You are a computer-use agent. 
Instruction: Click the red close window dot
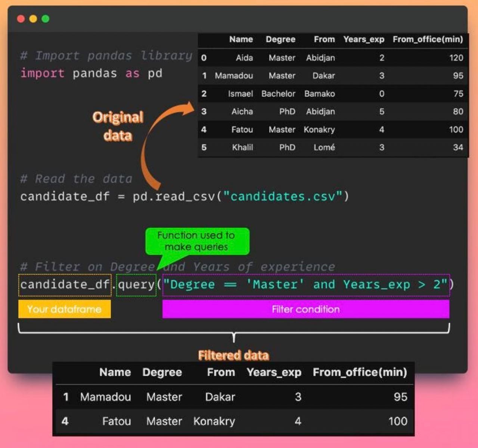(21, 19)
